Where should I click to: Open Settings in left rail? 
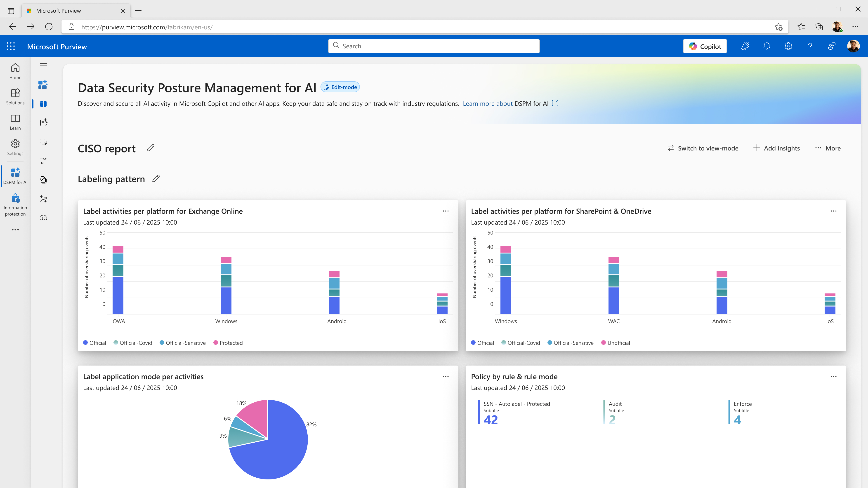pos(15,147)
